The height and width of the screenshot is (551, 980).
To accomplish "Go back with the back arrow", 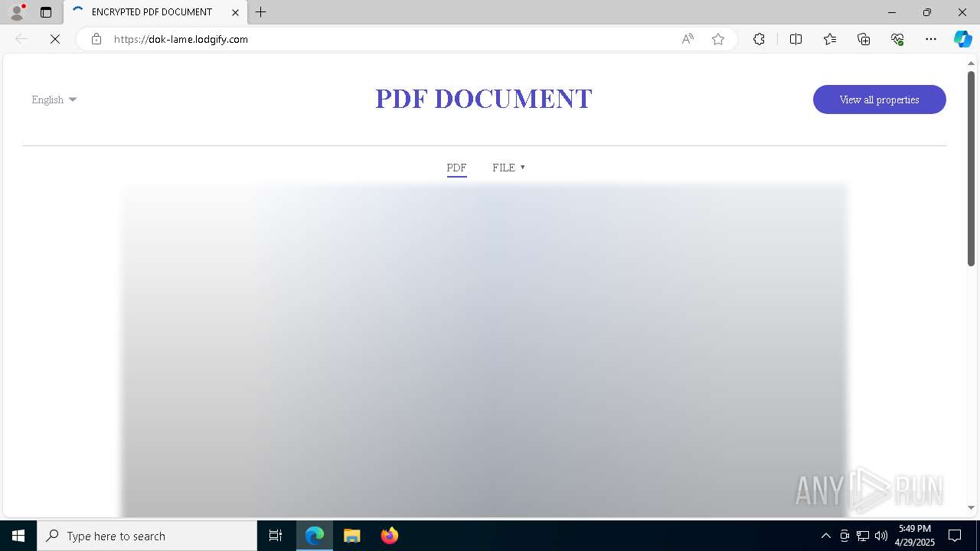I will pos(21,39).
